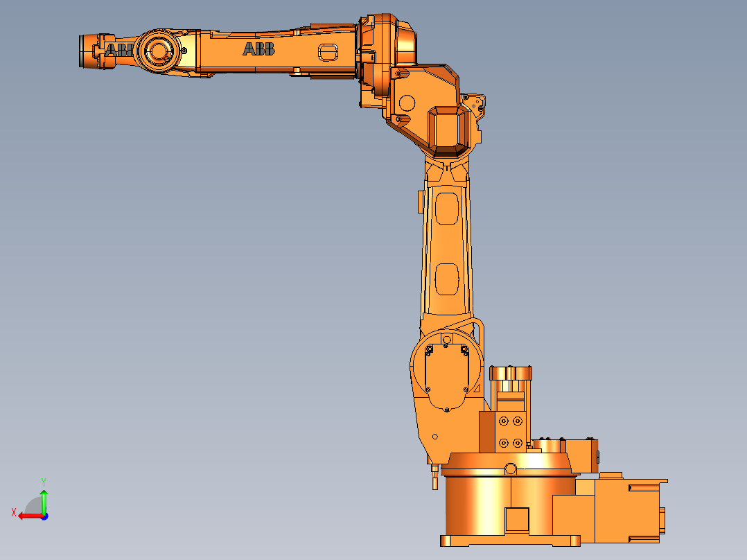Select the ABB logo near the wrist
The height and width of the screenshot is (560, 747).
119,49
